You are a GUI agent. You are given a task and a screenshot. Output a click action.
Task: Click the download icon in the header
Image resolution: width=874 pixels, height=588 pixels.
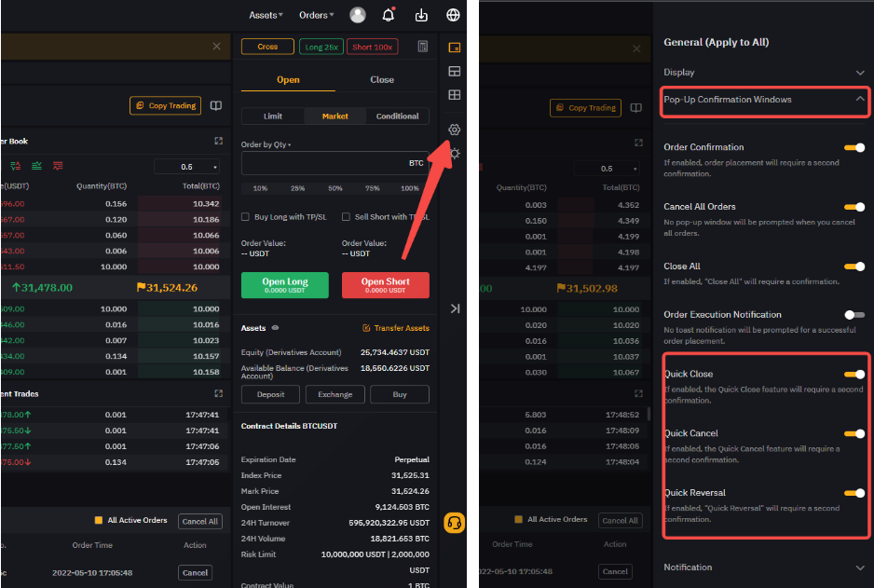pos(421,15)
